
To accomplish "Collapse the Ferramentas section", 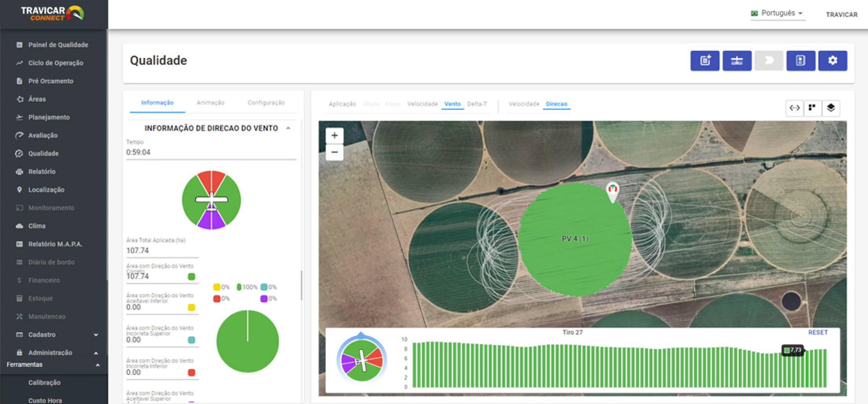I will [97, 365].
